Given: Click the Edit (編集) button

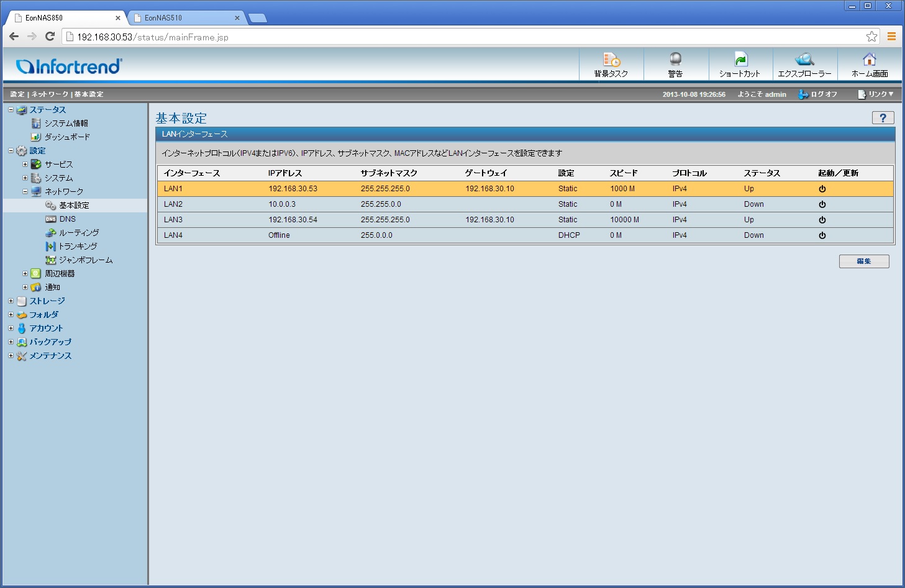Looking at the screenshot, I should (863, 261).
